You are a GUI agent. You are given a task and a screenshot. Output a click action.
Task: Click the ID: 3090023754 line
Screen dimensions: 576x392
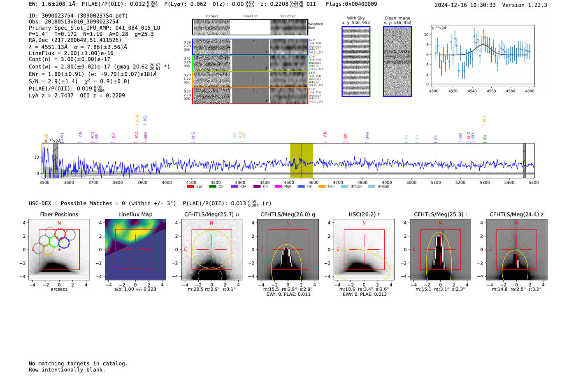point(78,16)
